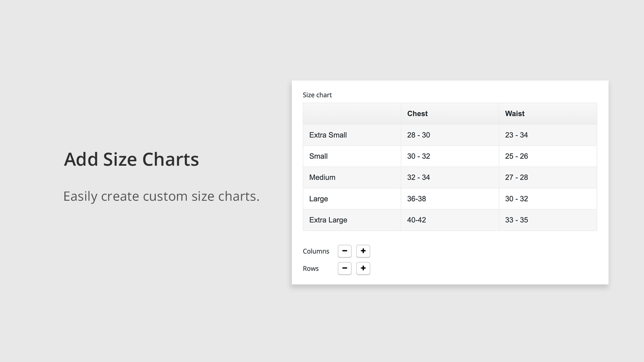This screenshot has height=362, width=644.
Task: Select the Large row label cell
Action: (x=318, y=199)
